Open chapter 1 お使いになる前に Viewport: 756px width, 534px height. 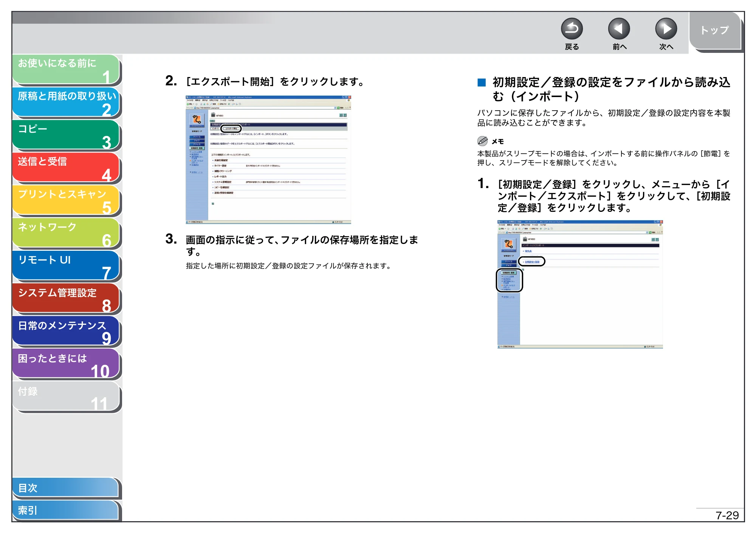(x=66, y=69)
